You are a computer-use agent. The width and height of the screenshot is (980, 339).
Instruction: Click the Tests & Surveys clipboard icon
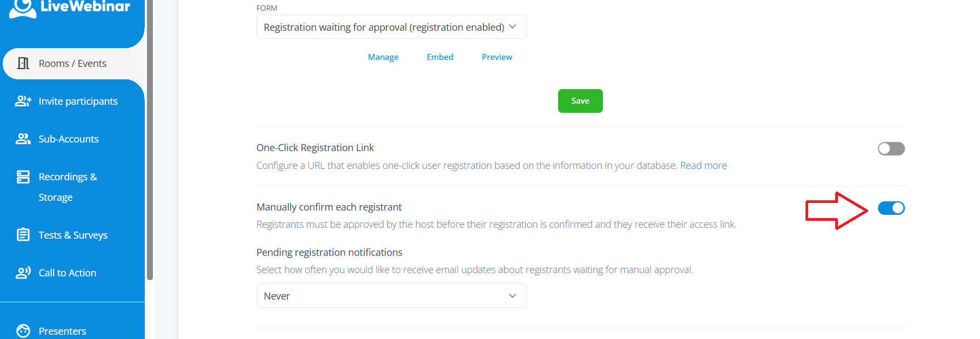[x=23, y=234]
